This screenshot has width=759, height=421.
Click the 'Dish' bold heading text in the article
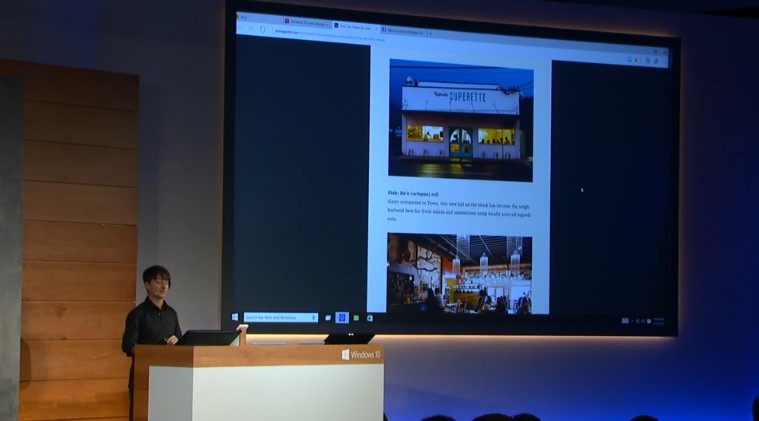tap(393, 193)
